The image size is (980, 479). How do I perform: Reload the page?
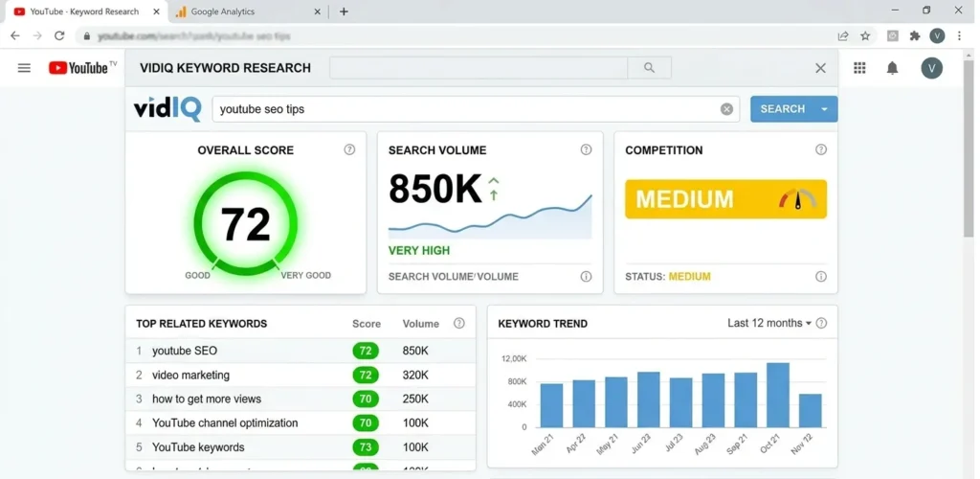pos(59,35)
